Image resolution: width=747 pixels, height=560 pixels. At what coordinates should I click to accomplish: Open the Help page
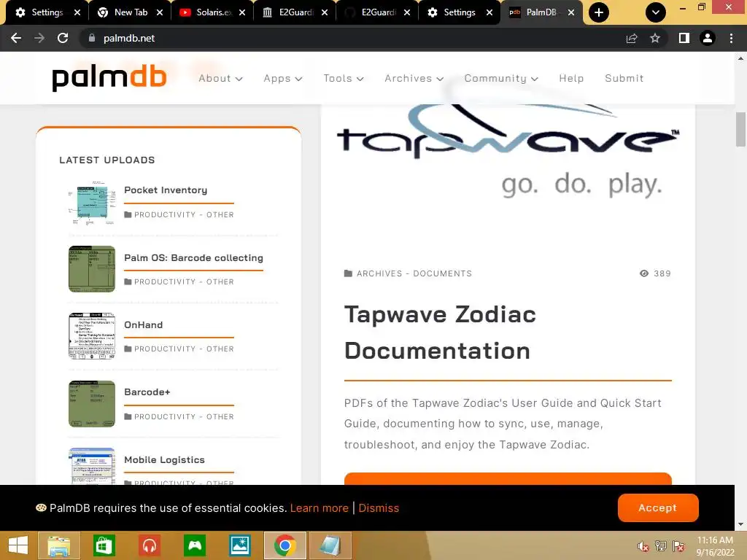tap(571, 78)
